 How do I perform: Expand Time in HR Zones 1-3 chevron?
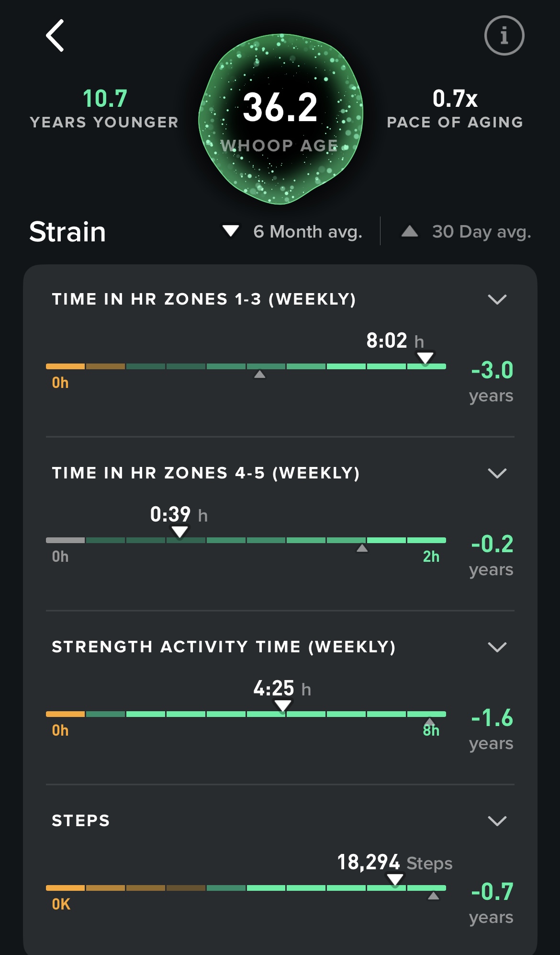coord(497,300)
